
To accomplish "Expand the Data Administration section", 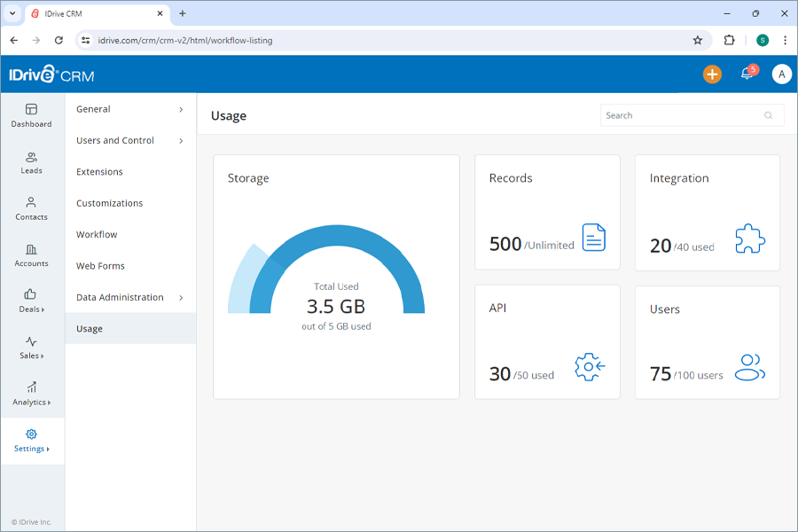I will point(129,297).
